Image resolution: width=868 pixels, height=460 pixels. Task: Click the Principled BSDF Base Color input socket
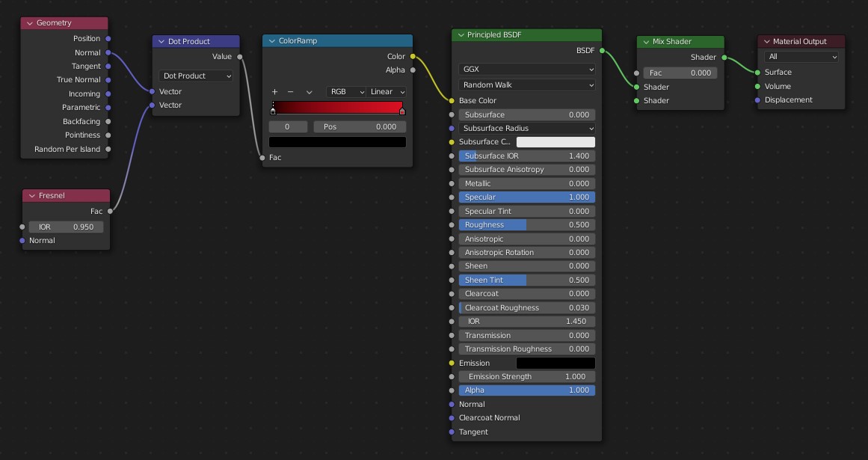[x=452, y=101]
